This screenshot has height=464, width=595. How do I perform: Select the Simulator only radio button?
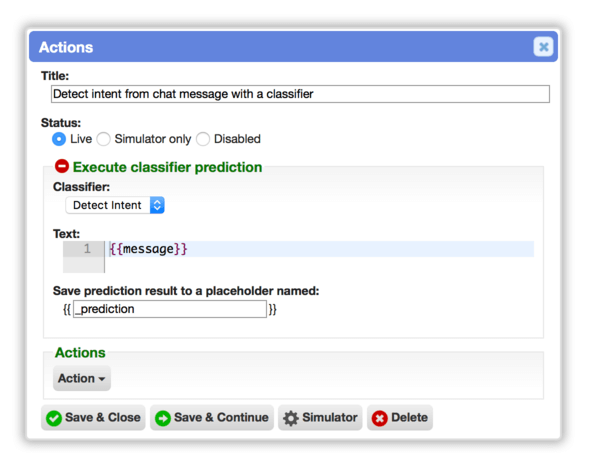[103, 139]
